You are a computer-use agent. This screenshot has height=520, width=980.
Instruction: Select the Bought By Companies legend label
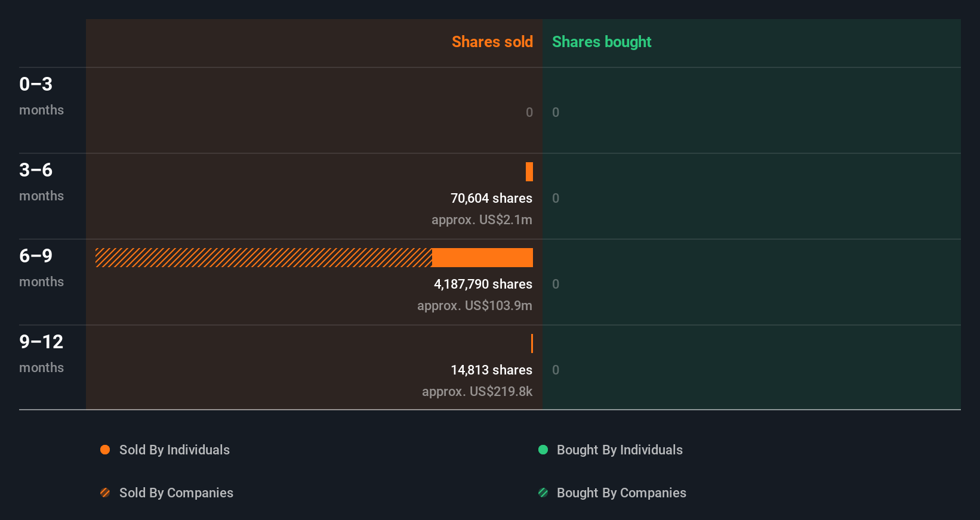[621, 493]
